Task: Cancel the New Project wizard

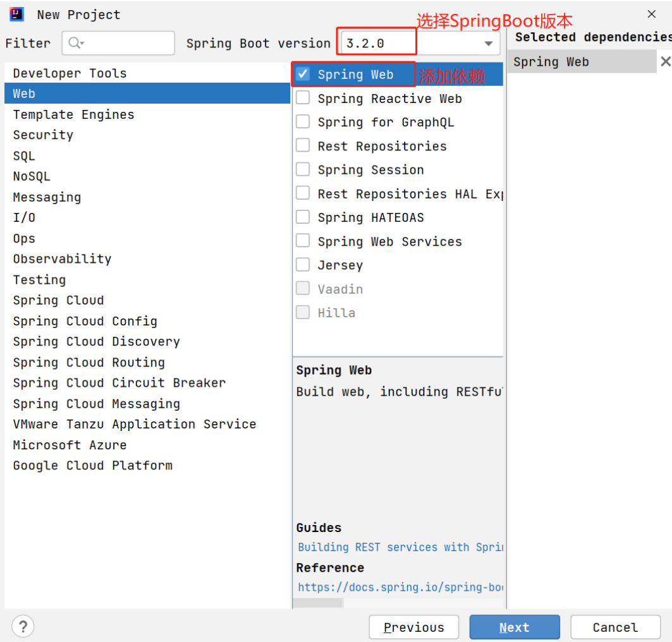Action: coord(615,627)
